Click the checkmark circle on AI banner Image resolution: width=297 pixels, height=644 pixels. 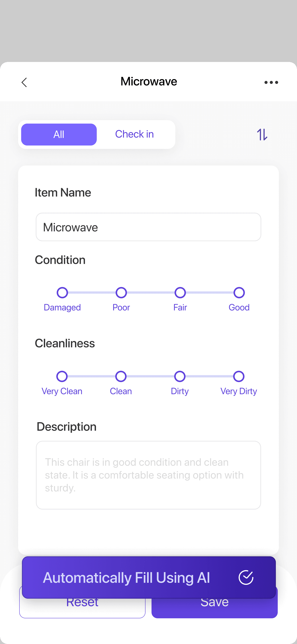(x=246, y=577)
